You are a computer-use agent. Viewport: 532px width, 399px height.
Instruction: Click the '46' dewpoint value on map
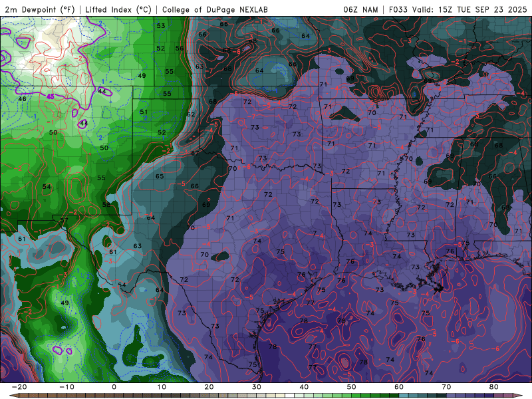(x=22, y=99)
